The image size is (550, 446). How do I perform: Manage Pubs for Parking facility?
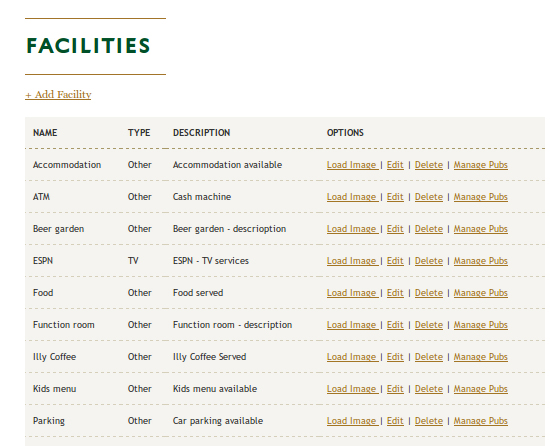click(481, 421)
